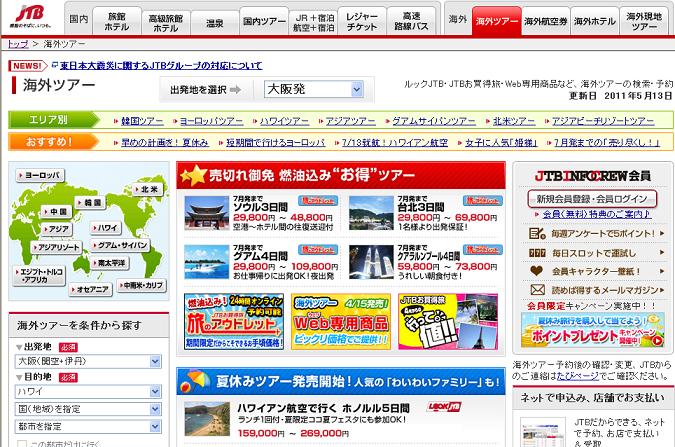Image resolution: width=675 pixels, height=447 pixels.
Task: Click the 北米 map button
Action: (148, 189)
